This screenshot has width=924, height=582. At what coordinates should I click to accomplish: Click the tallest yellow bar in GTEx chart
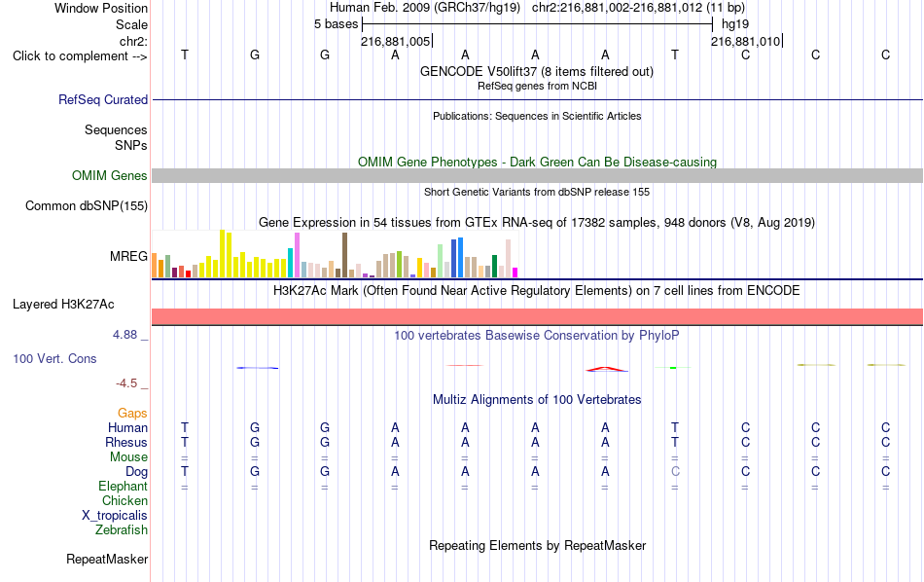point(222,254)
